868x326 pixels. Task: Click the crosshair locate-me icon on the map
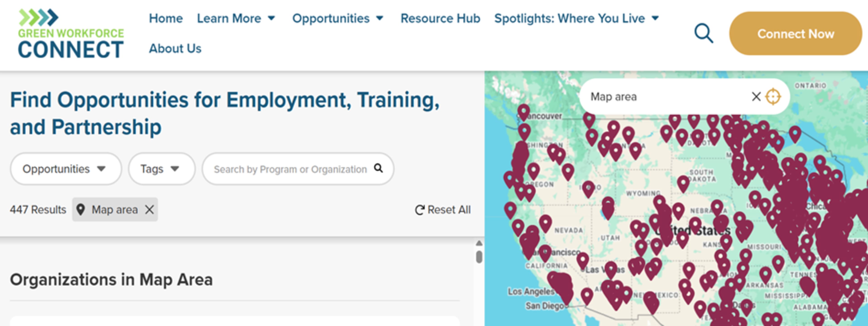773,97
